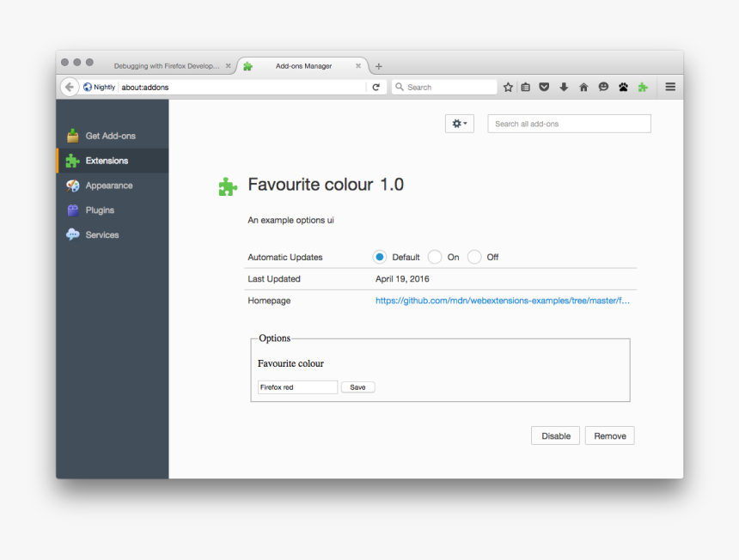Open a new tab with the plus button
The image size is (739, 560).
click(378, 66)
